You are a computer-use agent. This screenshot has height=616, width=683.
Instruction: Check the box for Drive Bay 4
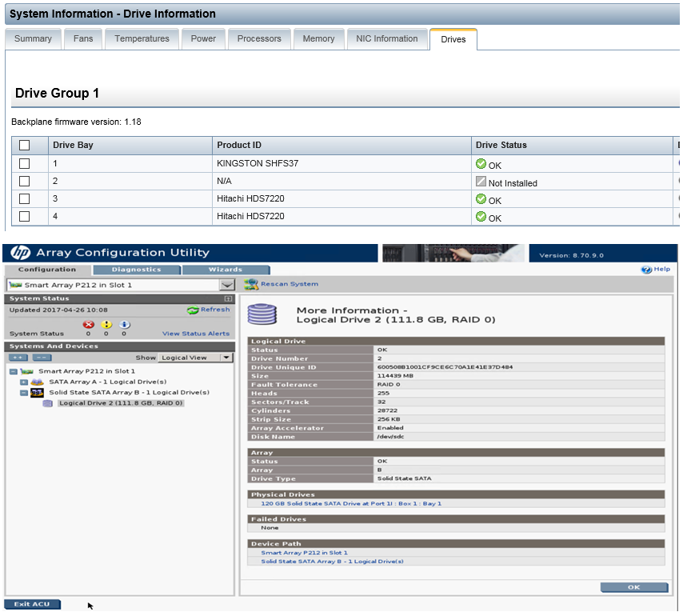[x=24, y=217]
